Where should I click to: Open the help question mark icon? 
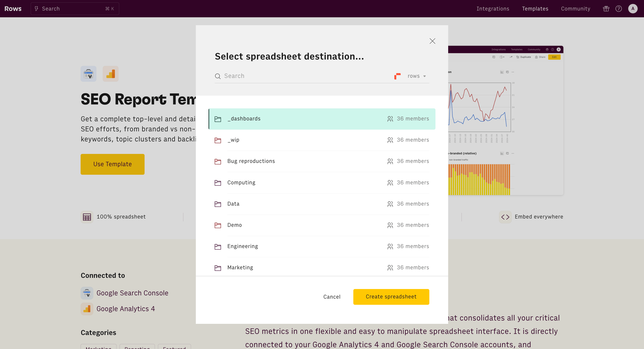point(619,9)
